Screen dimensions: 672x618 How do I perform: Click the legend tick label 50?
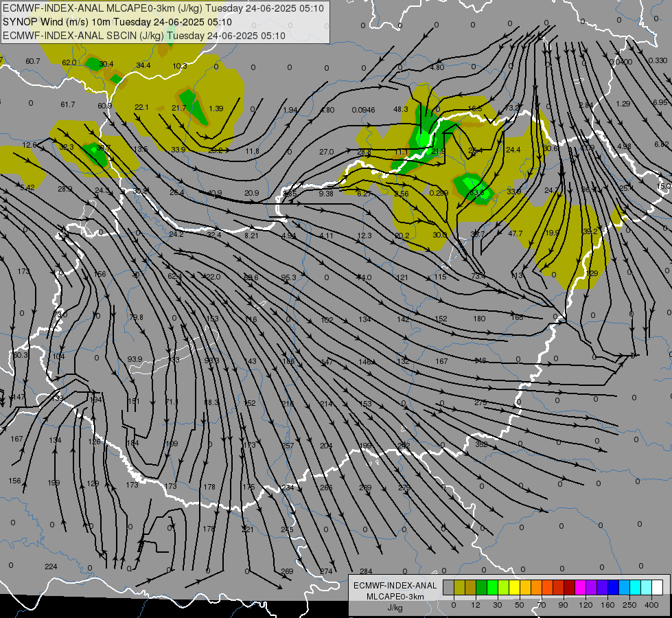pos(519,605)
